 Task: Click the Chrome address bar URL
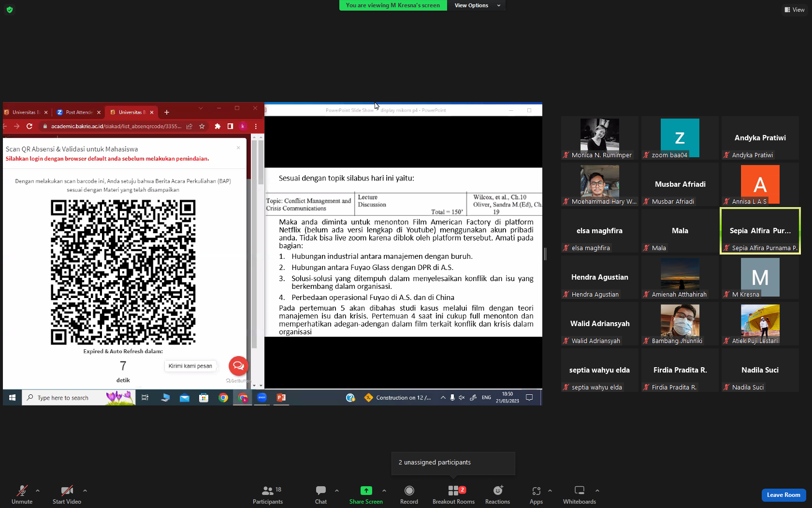pyautogui.click(x=116, y=126)
